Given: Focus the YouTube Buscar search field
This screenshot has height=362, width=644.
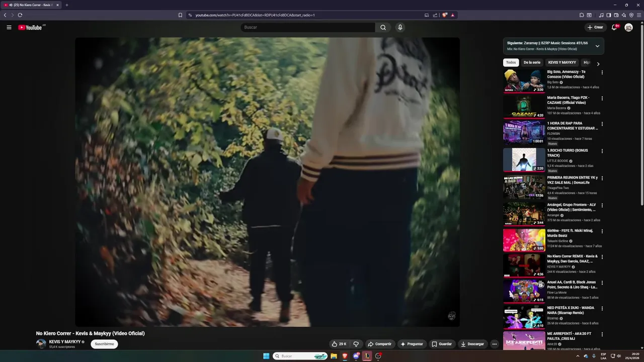Looking at the screenshot, I should 308,27.
